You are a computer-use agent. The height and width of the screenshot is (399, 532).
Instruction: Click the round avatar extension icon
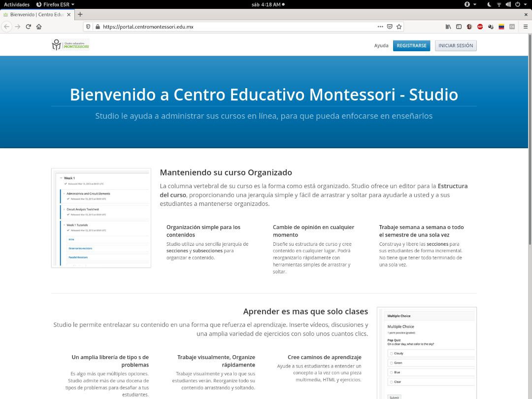469,27
